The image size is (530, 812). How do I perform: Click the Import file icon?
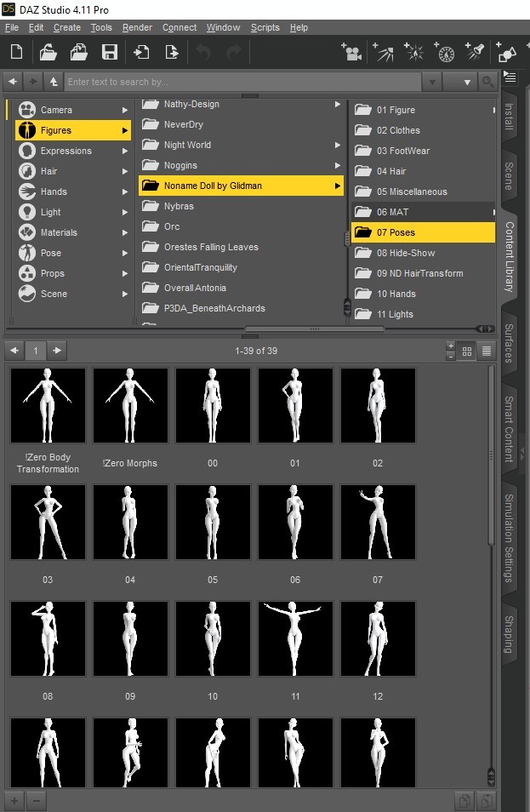(x=141, y=52)
